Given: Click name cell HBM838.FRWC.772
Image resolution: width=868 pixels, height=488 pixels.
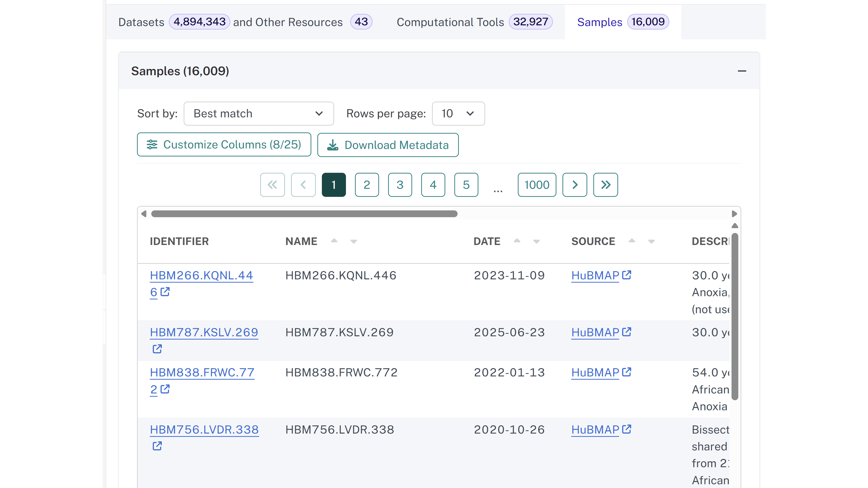Looking at the screenshot, I should (x=341, y=372).
